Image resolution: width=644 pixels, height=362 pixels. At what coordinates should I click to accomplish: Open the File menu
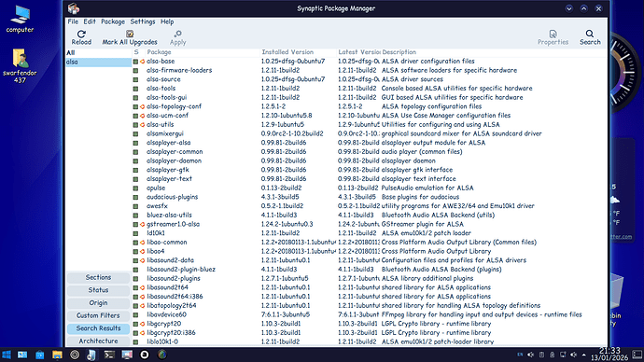pyautogui.click(x=73, y=21)
